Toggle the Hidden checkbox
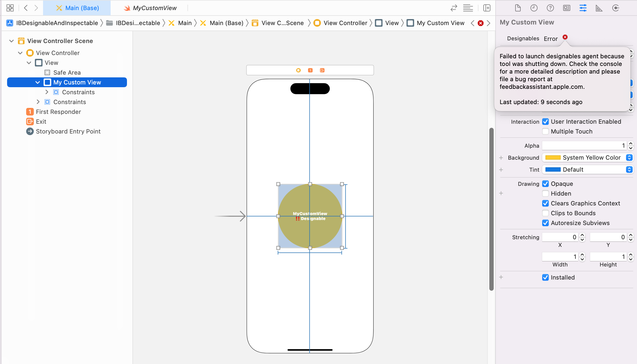 tap(545, 193)
